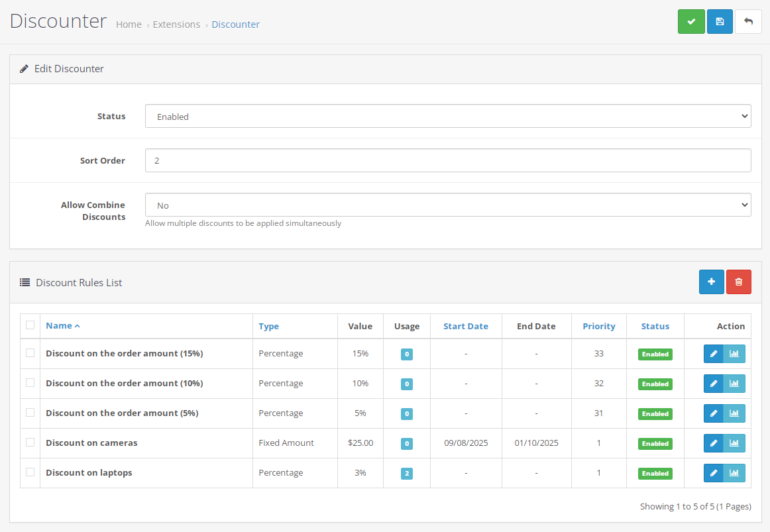Click the '09/08/2025' start date cell
The image size is (770, 532).
click(x=466, y=443)
